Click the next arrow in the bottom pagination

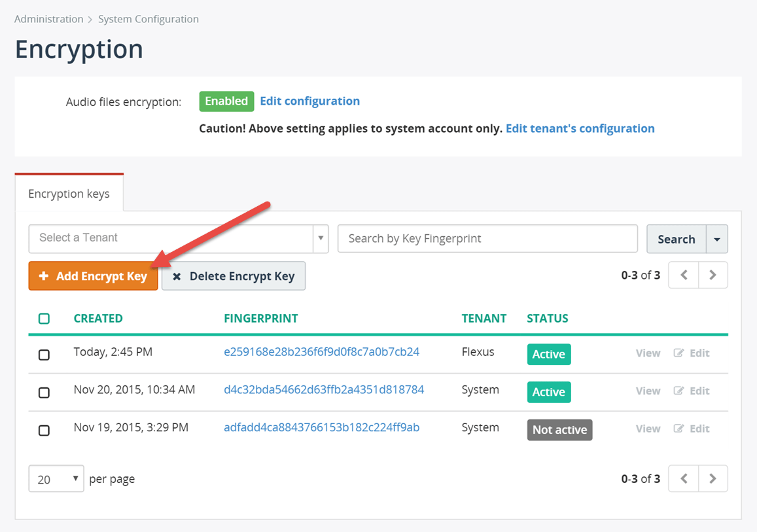tap(713, 478)
